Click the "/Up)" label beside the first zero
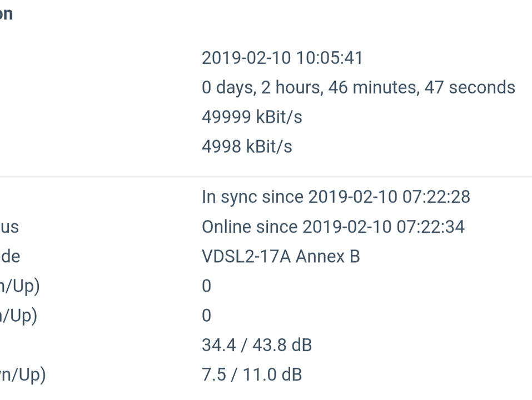Image resolution: width=532 pixels, height=400 pixels. tap(19, 287)
